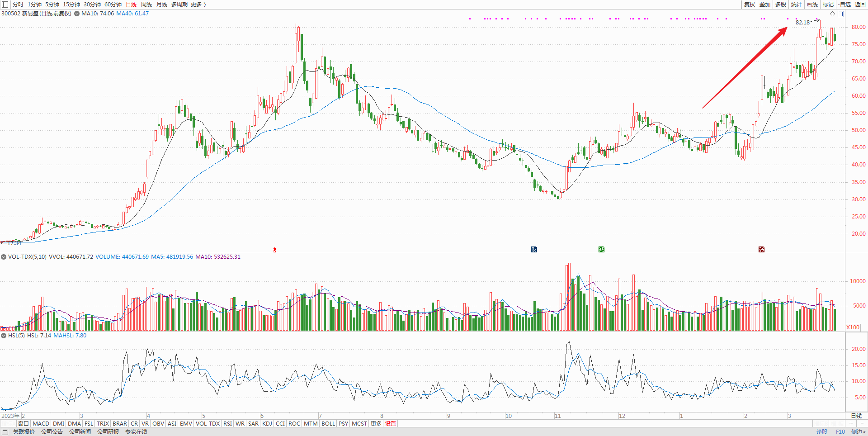Open the HSL indicator settings icon

(4, 336)
